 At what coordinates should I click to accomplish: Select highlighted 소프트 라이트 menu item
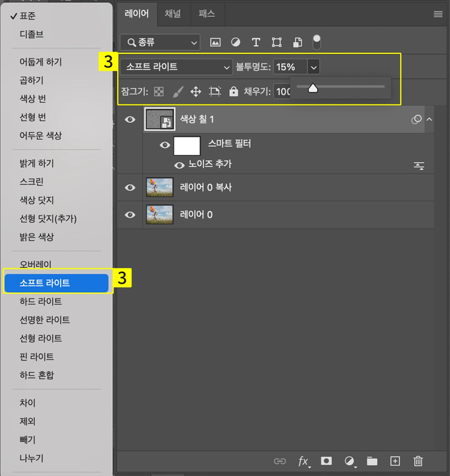click(56, 283)
